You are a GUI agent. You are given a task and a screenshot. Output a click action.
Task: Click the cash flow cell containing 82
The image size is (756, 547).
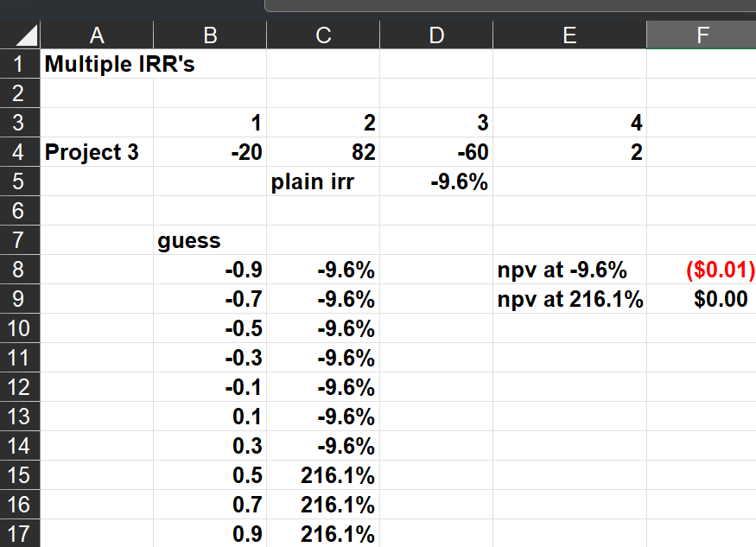tap(323, 153)
